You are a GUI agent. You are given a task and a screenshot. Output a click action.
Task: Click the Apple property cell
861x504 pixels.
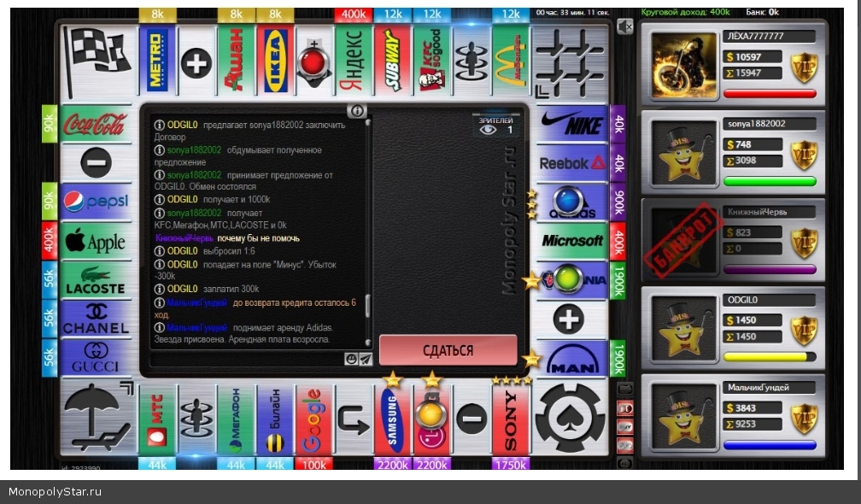tap(97, 241)
